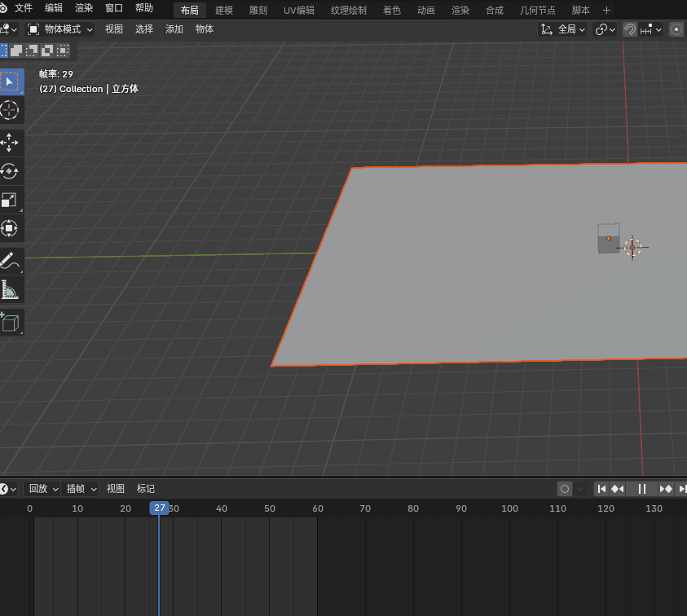Open the timeline editor type dropdown
This screenshot has width=687, height=616.
tap(8, 489)
